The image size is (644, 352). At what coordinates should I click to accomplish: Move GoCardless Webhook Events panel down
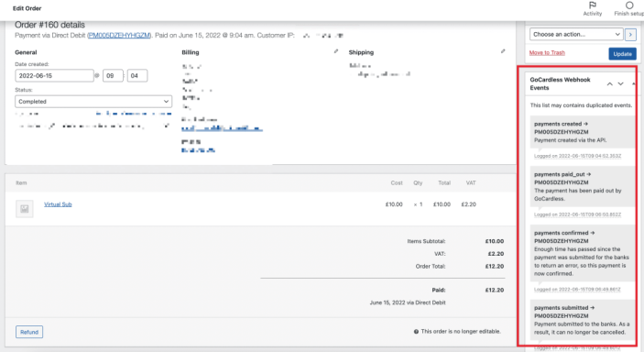point(620,84)
